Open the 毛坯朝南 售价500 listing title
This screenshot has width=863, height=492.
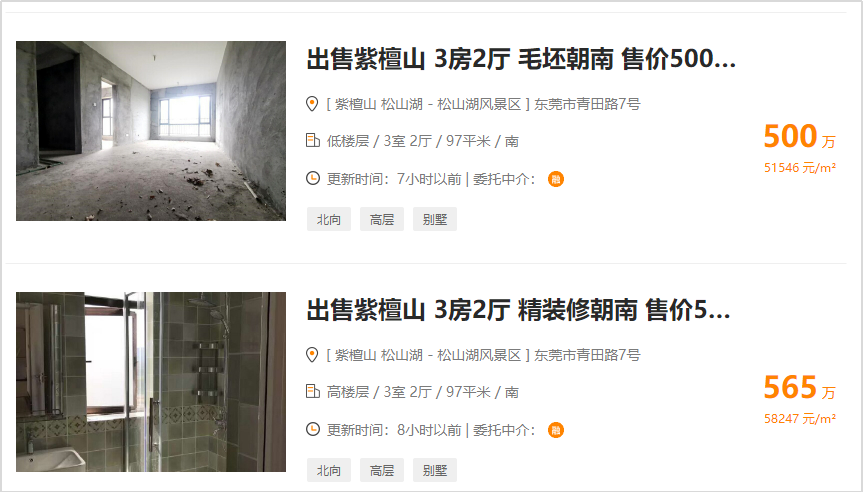click(521, 59)
